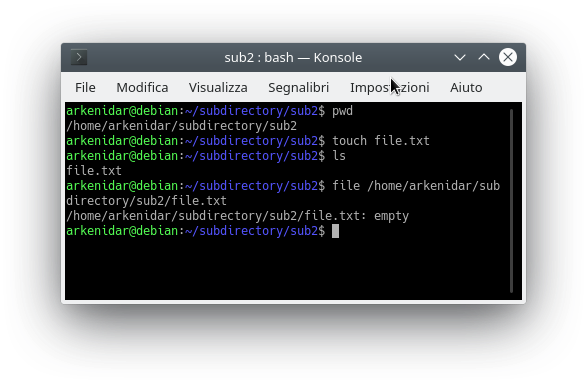Click the Konsole terminal icon in title bar

pyautogui.click(x=79, y=57)
